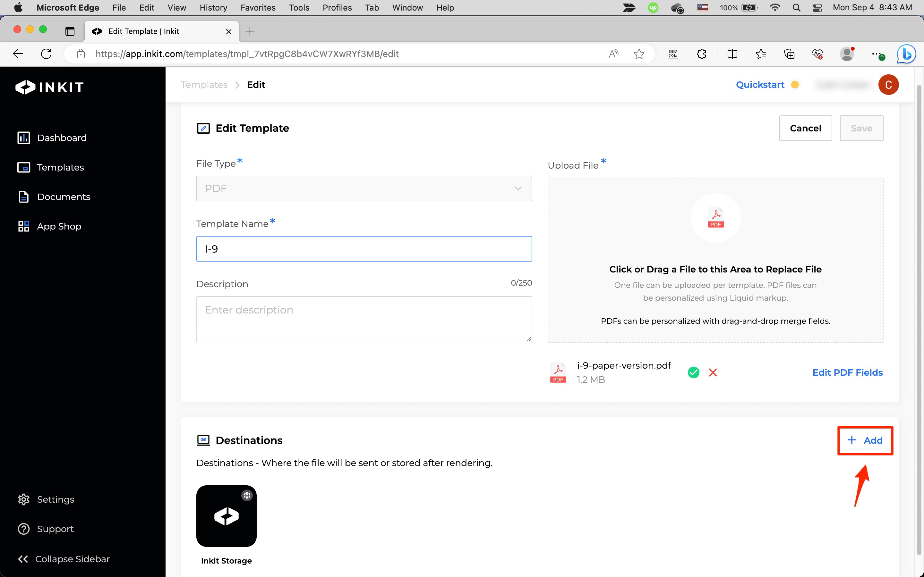This screenshot has height=577, width=924.
Task: Add a new destination
Action: click(x=865, y=440)
